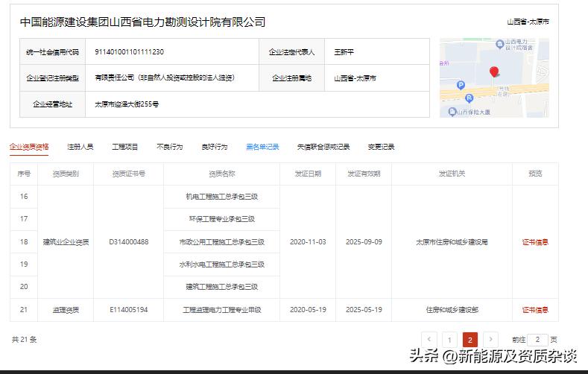
Task: Open 证书信息 for certificate D314000488
Action: coord(535,242)
